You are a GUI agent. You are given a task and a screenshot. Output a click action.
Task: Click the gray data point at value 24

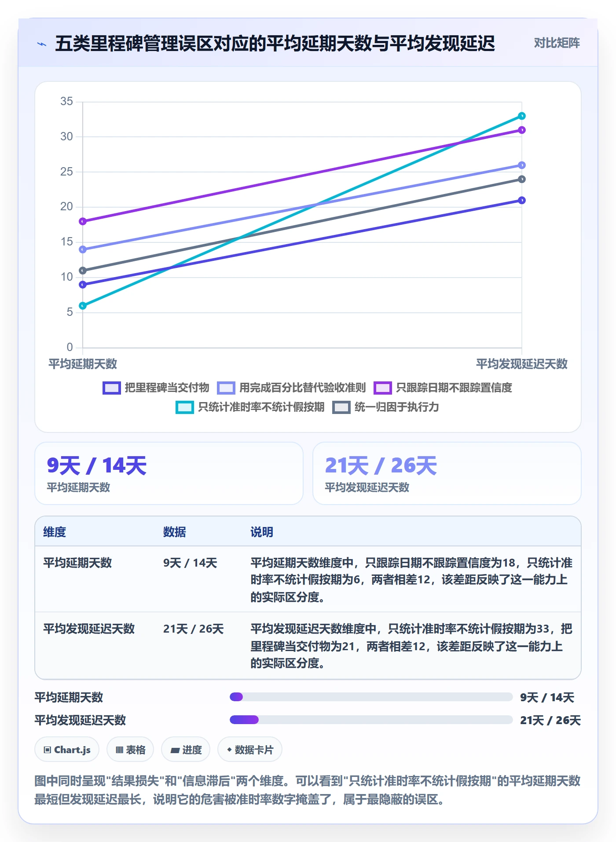click(521, 179)
